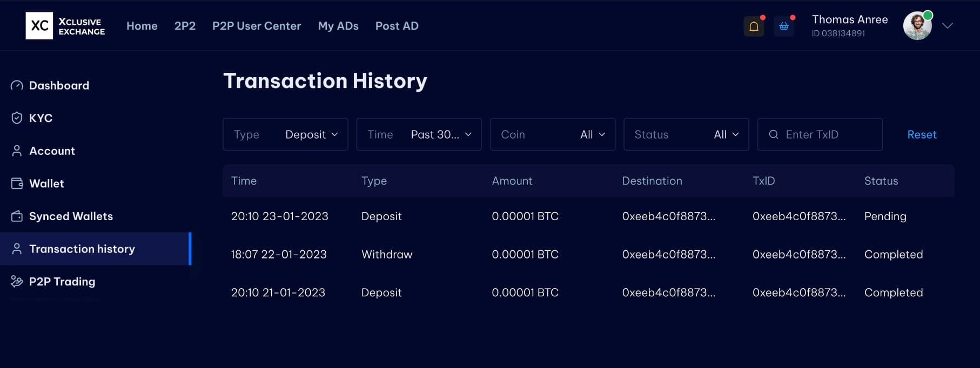Click the Enter TxID search field
The image size is (980, 368).
click(x=827, y=134)
